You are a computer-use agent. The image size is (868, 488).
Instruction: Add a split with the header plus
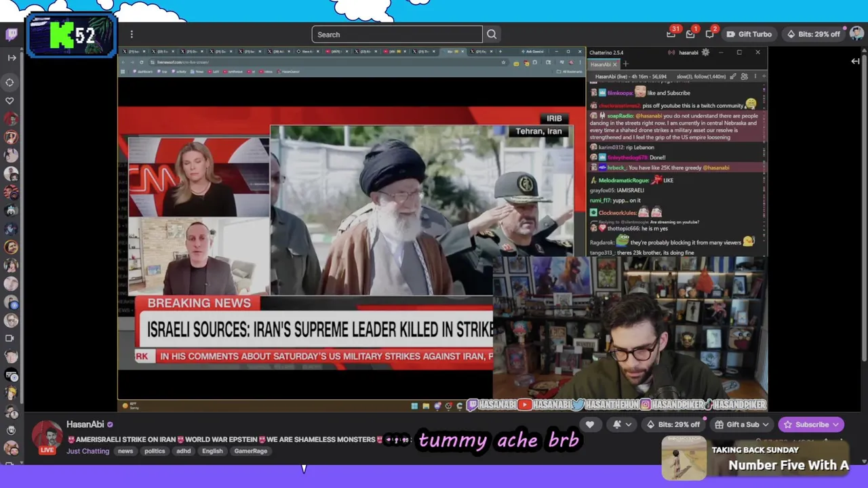tap(764, 77)
